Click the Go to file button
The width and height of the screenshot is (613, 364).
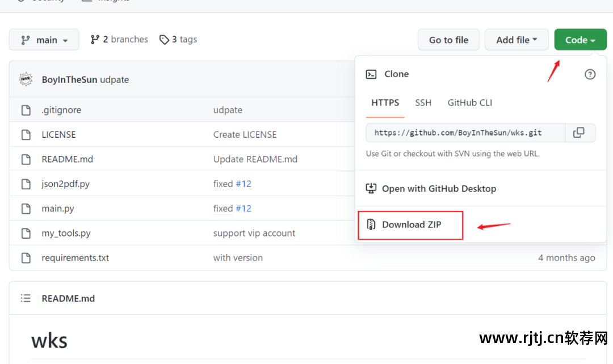pyautogui.click(x=448, y=40)
